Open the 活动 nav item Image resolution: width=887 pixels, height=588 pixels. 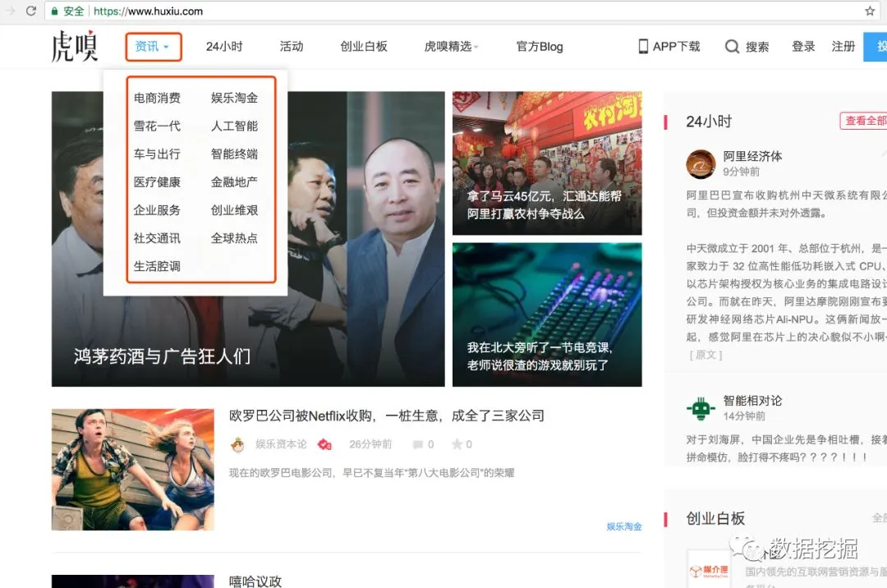pyautogui.click(x=292, y=46)
